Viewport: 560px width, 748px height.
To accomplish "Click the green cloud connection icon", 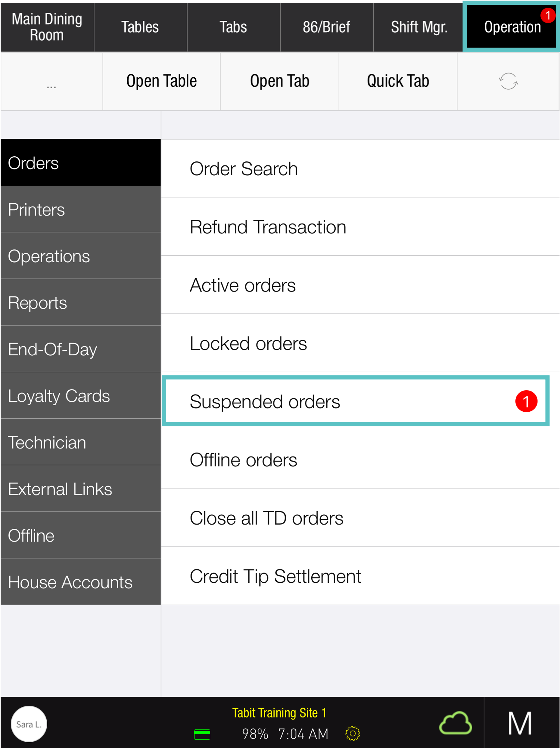I will [455, 724].
